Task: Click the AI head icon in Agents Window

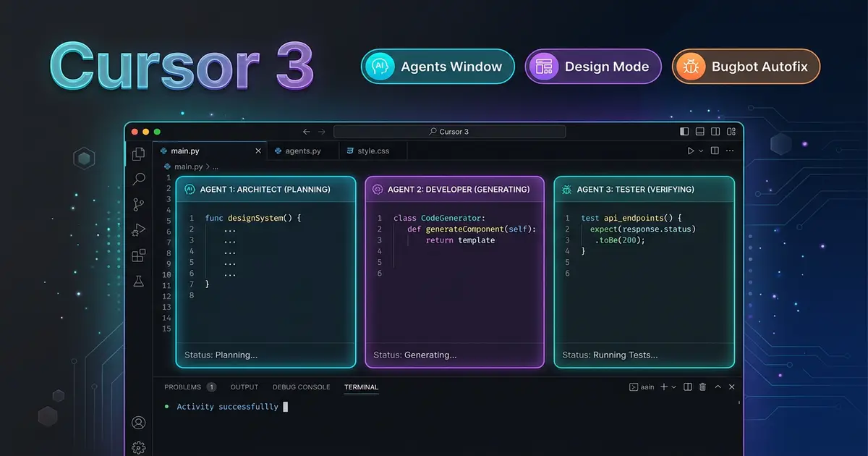Action: pyautogui.click(x=380, y=67)
